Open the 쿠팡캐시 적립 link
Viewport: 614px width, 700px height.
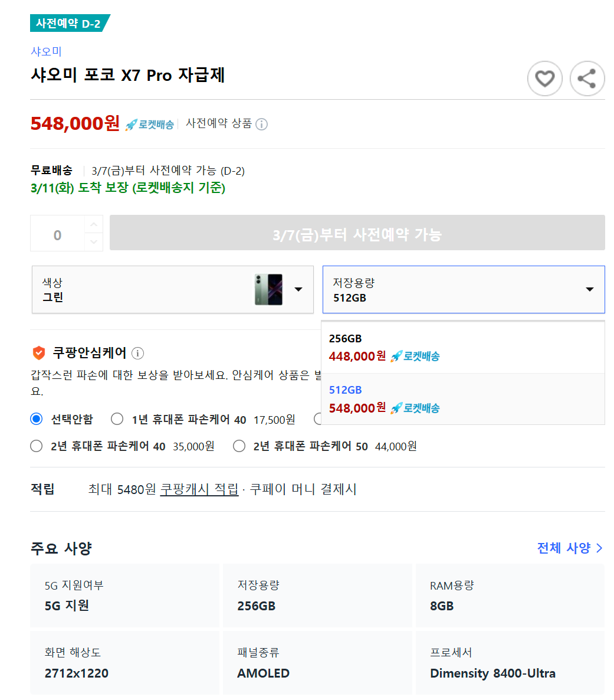(199, 489)
